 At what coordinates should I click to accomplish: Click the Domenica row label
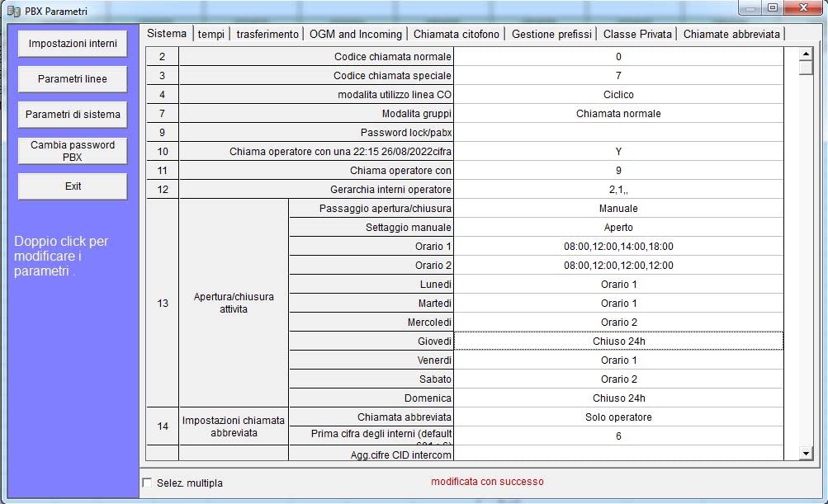371,398
